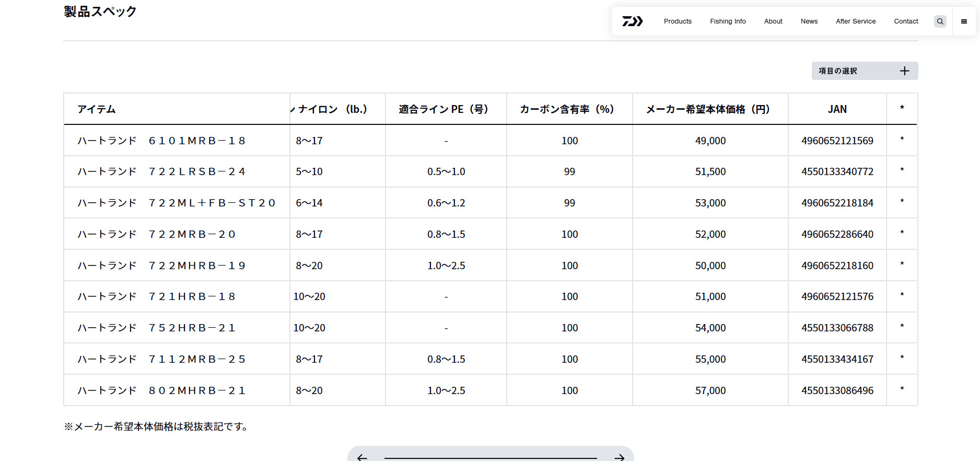The image size is (980, 461).
Task: Click price 54,000
Action: [x=710, y=328]
